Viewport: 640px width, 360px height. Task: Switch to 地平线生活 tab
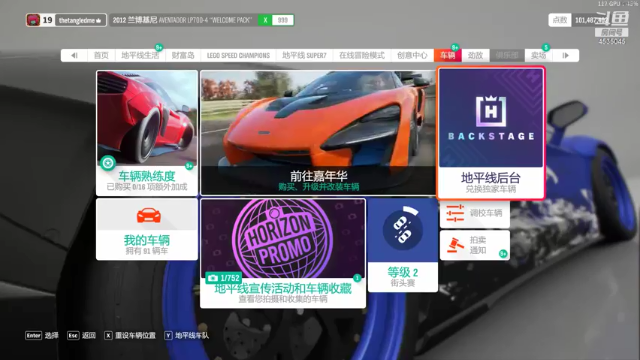click(x=140, y=56)
